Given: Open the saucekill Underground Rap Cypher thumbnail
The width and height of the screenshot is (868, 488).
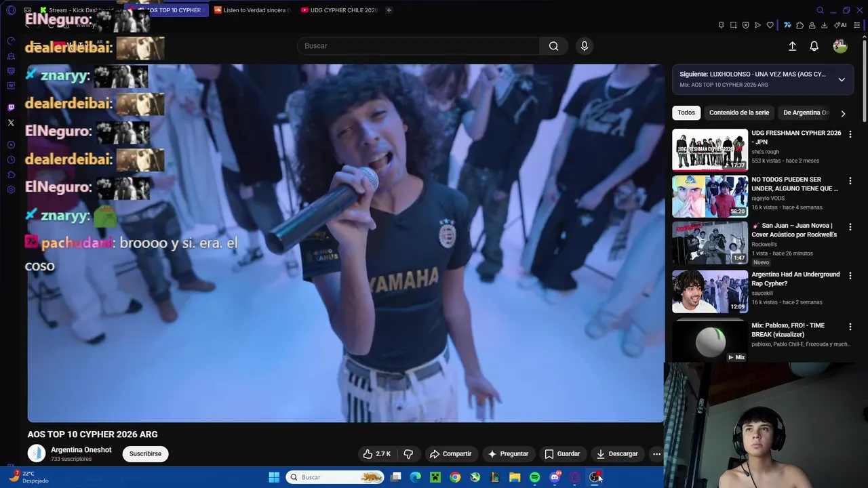Looking at the screenshot, I should (x=710, y=291).
